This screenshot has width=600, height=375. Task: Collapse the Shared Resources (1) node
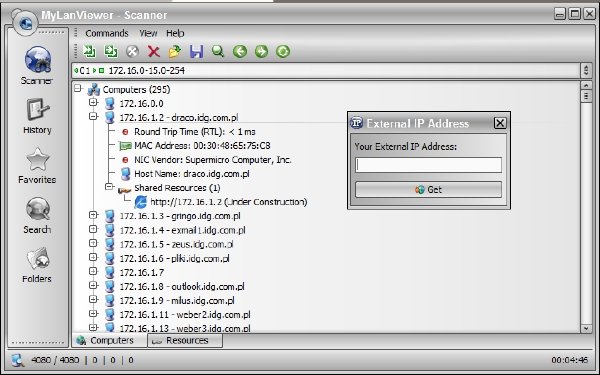(x=109, y=187)
